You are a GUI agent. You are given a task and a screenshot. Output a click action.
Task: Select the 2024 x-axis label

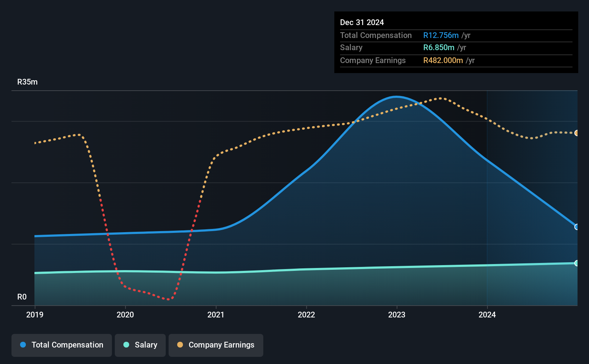[487, 315]
